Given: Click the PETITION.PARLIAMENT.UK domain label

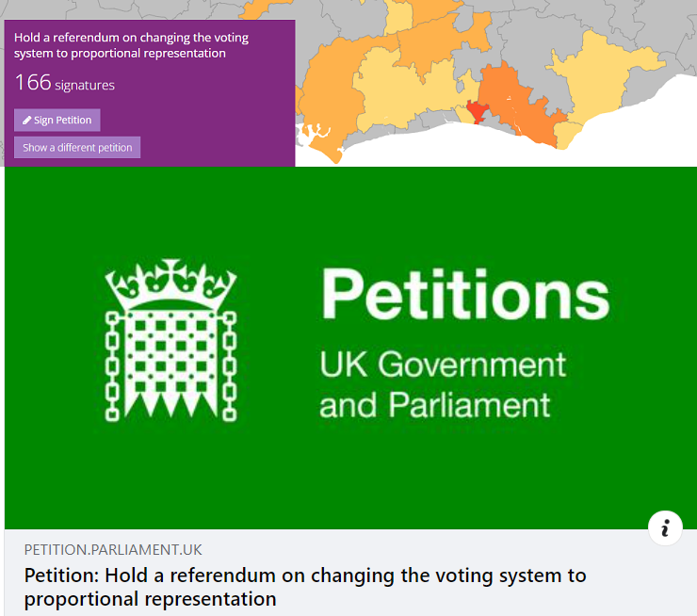Looking at the screenshot, I should click(x=113, y=550).
